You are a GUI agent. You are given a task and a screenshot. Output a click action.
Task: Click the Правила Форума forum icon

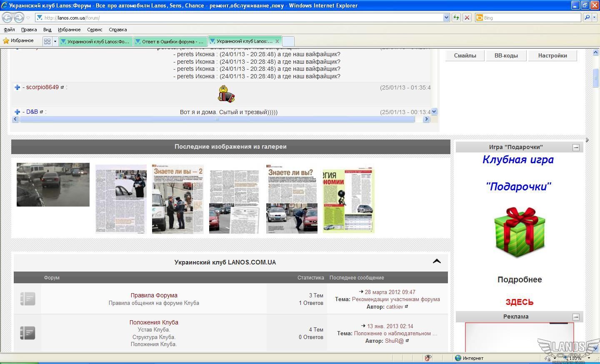point(27,299)
